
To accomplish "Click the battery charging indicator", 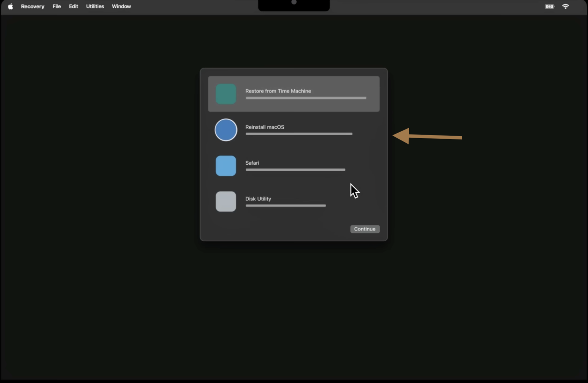I will [x=549, y=6].
